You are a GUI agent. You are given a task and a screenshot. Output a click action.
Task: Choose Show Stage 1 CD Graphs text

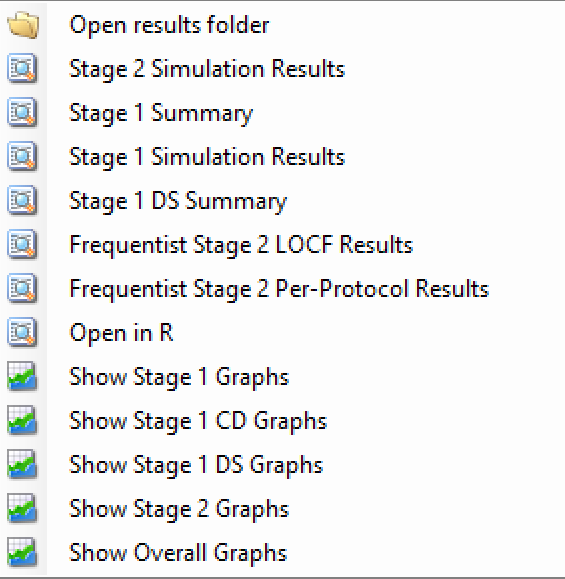(198, 421)
